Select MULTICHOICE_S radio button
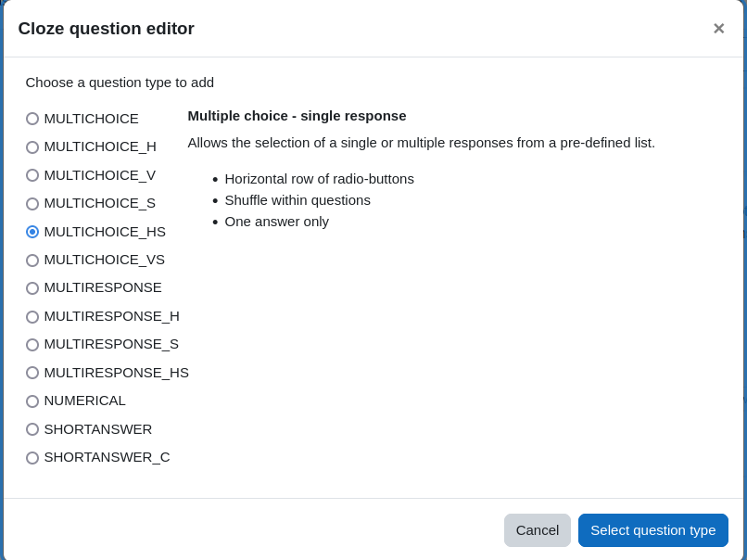This screenshot has height=560, width=747. [32, 203]
